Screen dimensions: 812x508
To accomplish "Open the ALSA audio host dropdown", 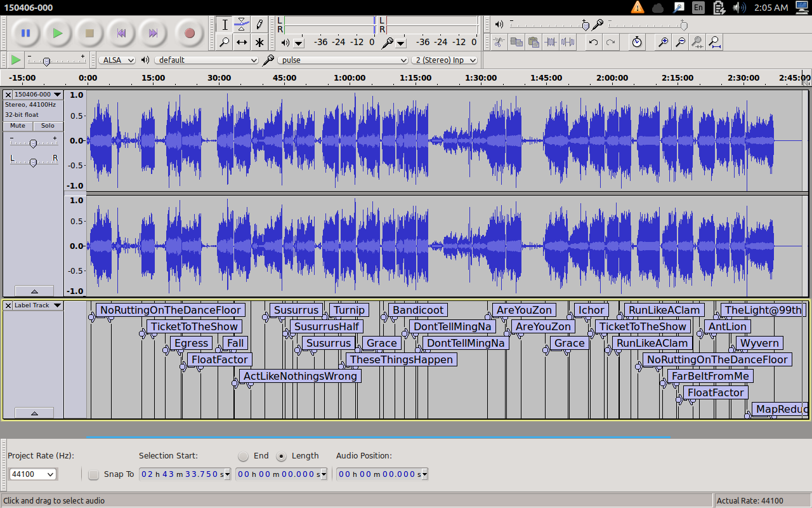I will click(117, 60).
